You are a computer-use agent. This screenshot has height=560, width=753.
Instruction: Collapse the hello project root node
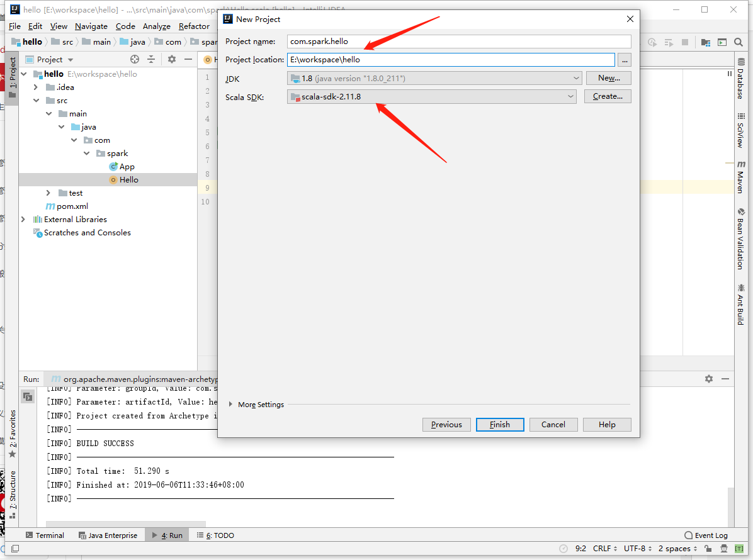[23, 74]
